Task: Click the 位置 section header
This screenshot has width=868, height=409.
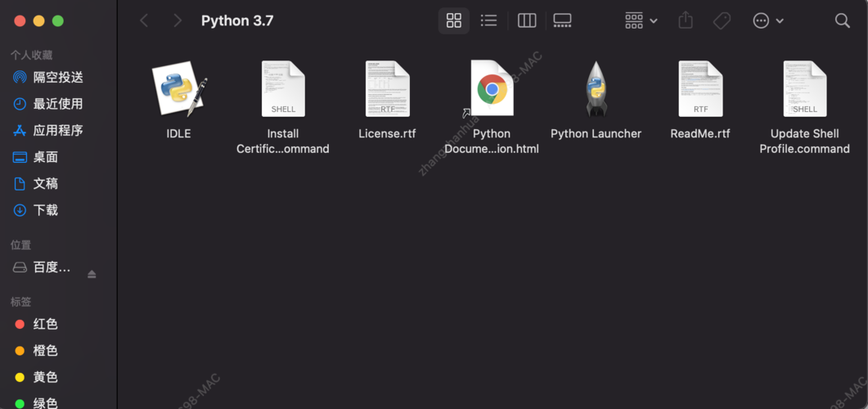Action: tap(21, 245)
